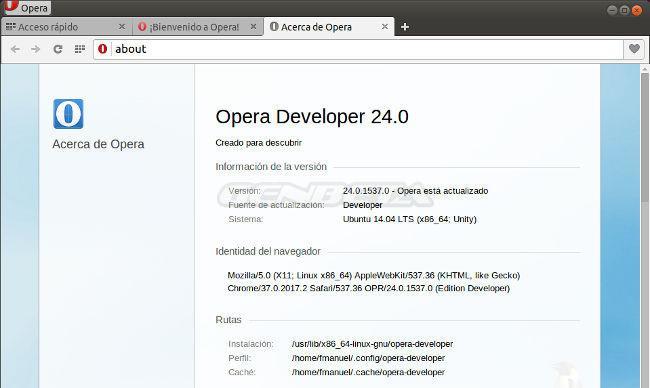650x388 pixels.
Task: Click the .cache/opera-developer cache path
Action: pos(368,372)
